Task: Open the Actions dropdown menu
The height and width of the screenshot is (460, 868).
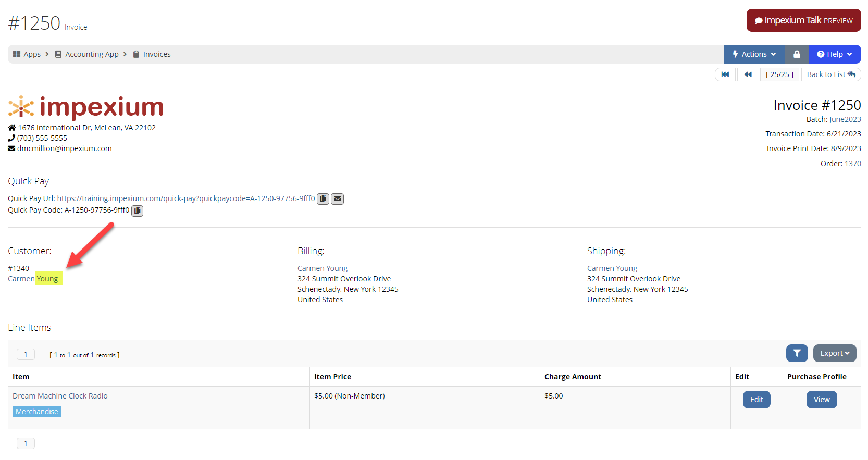Action: point(754,54)
